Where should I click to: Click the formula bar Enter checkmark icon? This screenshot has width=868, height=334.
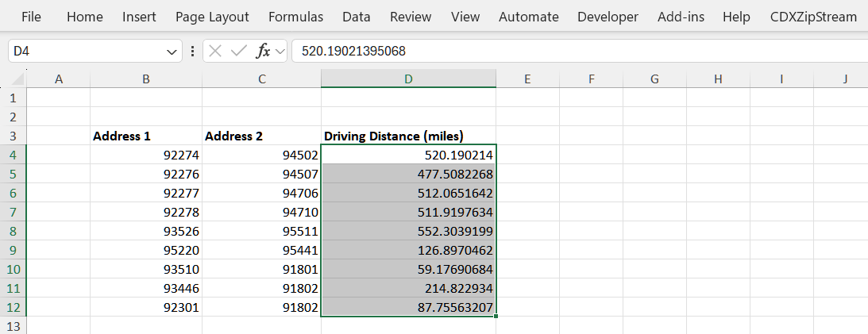coord(238,52)
